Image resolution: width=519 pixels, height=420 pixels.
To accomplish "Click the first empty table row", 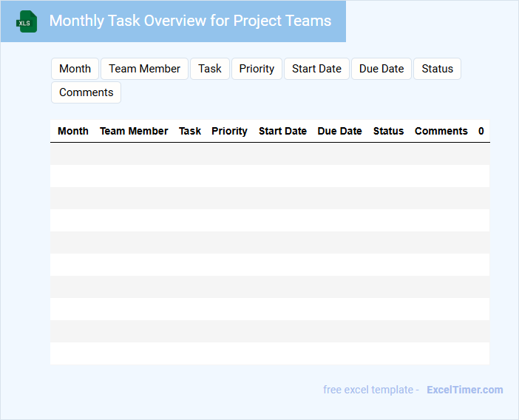I will point(270,154).
